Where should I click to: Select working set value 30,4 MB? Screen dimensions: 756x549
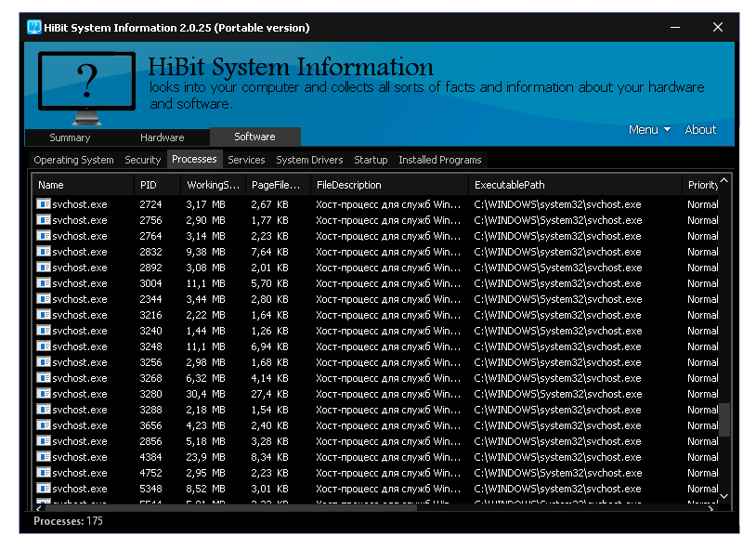[x=206, y=394]
